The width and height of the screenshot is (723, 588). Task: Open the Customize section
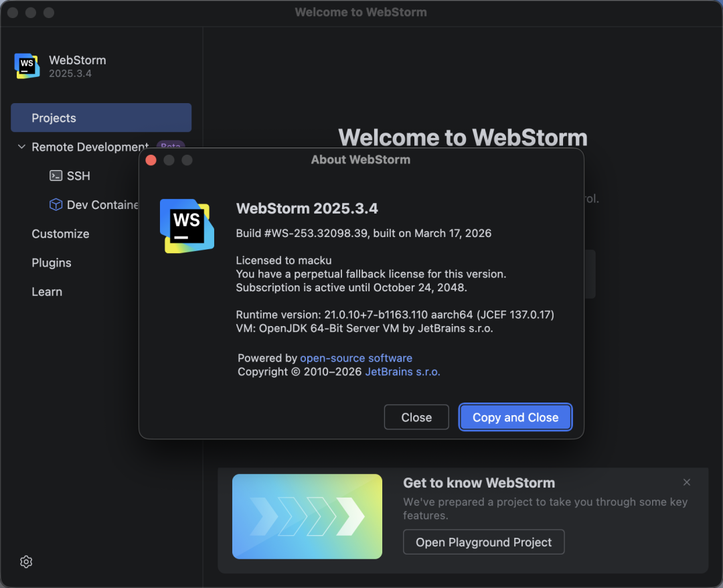coord(60,234)
